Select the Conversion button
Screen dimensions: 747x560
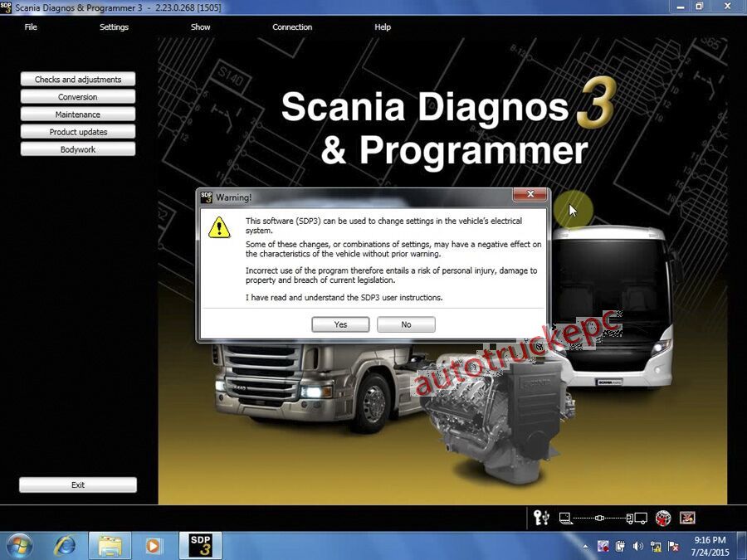click(x=78, y=97)
